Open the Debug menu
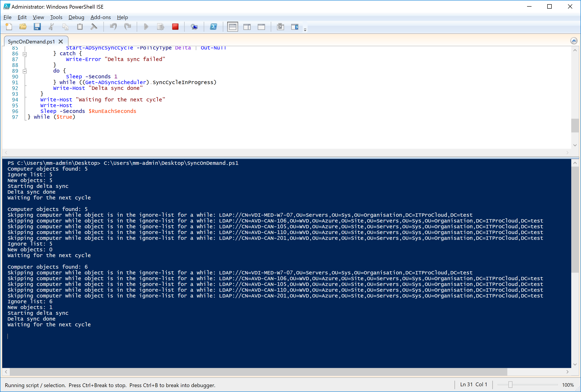The image size is (581, 392). coord(76,17)
